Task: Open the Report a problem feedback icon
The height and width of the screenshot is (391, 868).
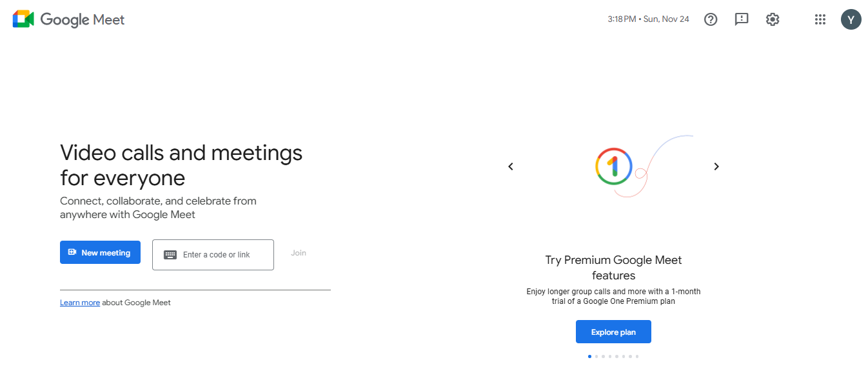Action: [x=742, y=19]
